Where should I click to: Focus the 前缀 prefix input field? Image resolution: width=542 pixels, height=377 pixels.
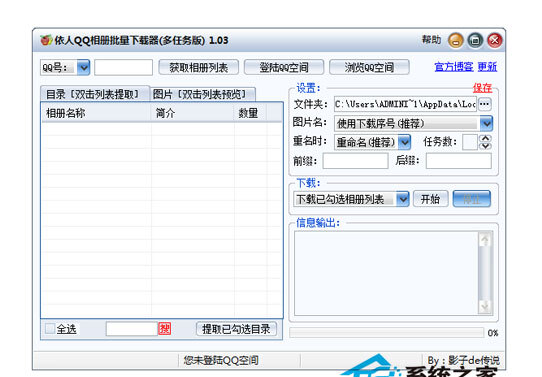(355, 161)
